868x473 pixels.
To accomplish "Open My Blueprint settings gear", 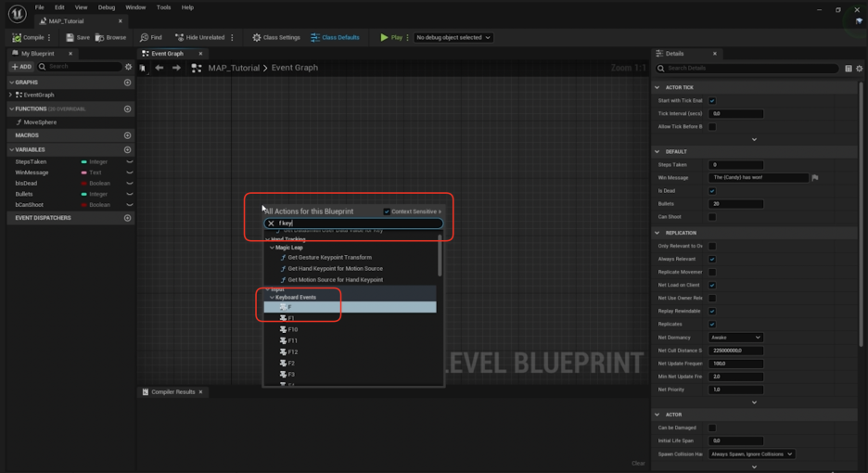I will coord(128,67).
